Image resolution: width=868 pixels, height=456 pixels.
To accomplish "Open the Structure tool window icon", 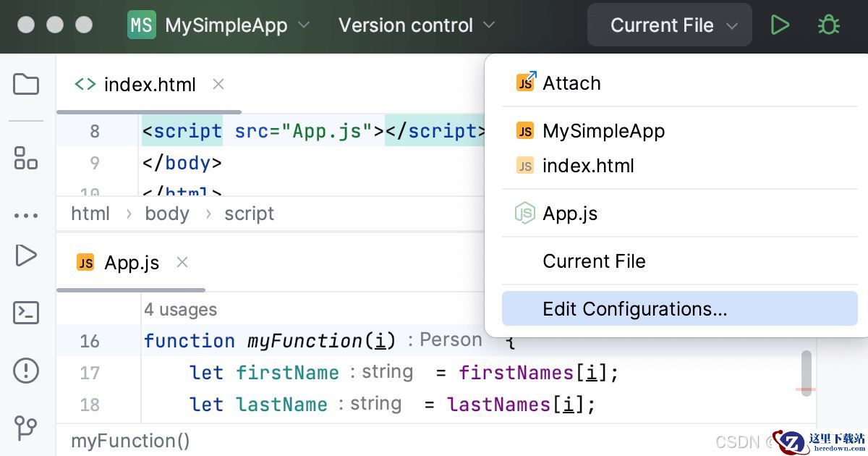I will 26,158.
